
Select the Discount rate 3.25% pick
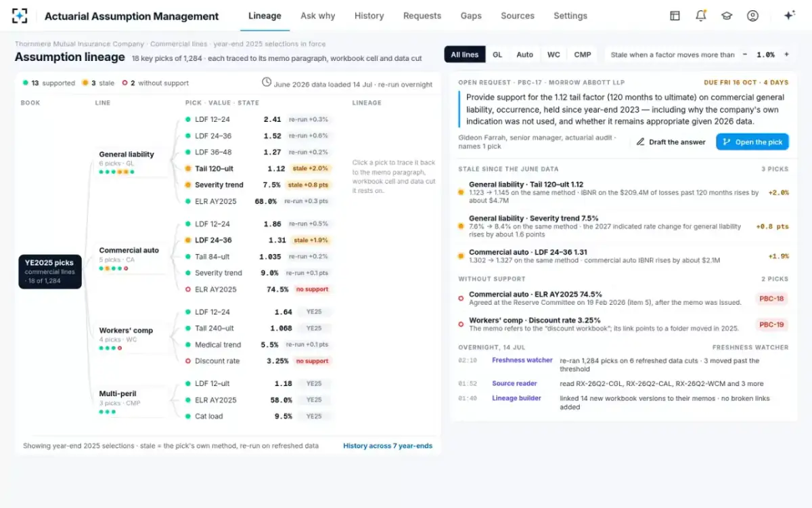259,361
